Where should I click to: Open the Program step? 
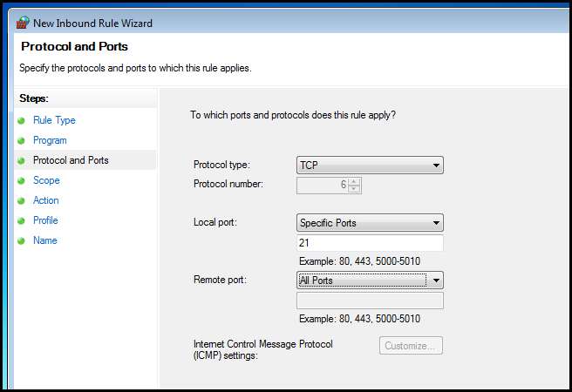coord(50,140)
